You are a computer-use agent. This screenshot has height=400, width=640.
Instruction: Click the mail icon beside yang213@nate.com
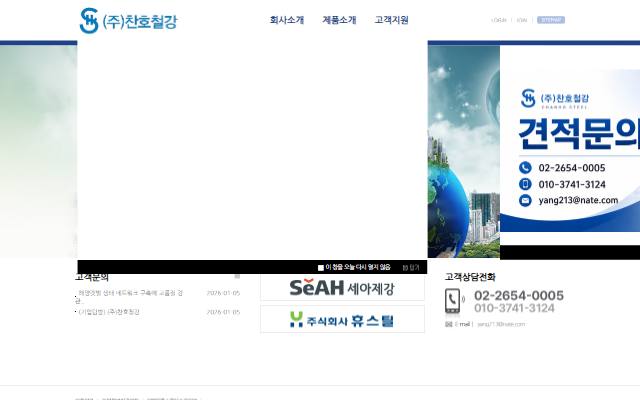(525, 200)
